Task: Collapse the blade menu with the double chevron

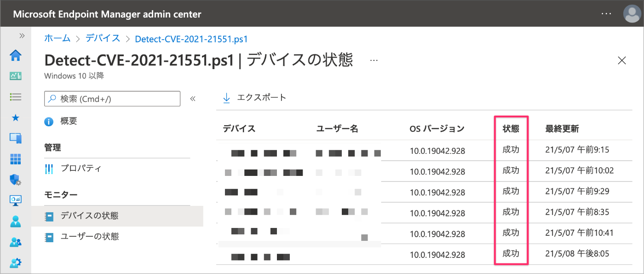Action: pyautogui.click(x=193, y=99)
